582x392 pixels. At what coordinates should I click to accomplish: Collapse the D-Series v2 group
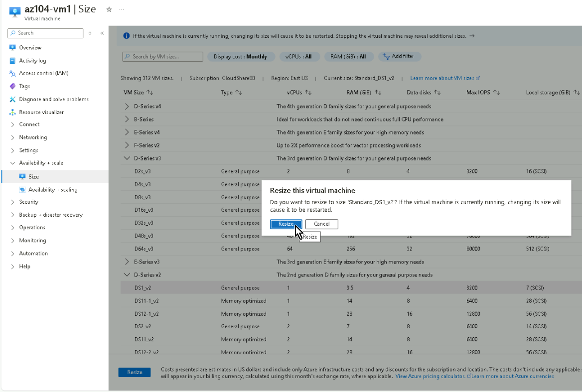tap(127, 275)
